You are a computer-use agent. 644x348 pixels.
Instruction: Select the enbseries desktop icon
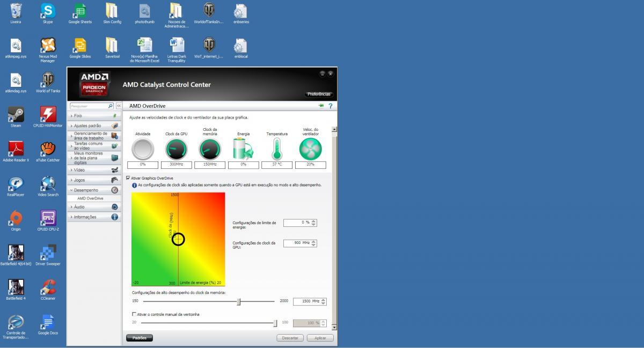[x=241, y=13]
